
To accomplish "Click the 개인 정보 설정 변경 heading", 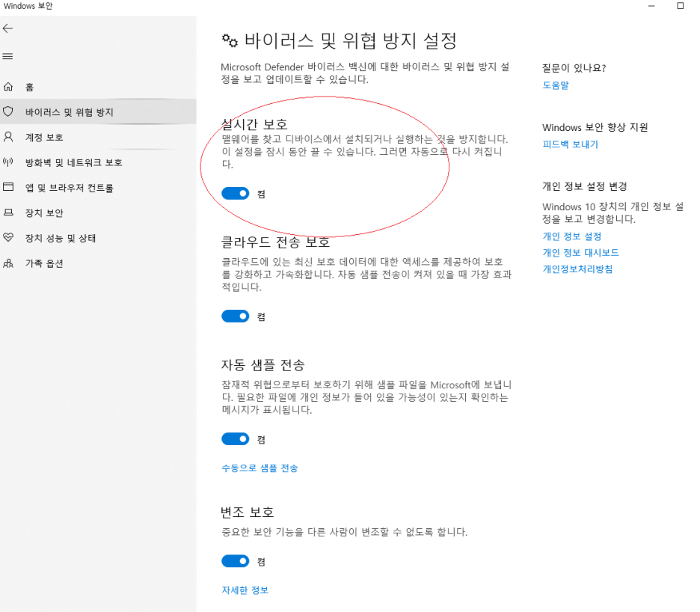I will pyautogui.click(x=585, y=186).
